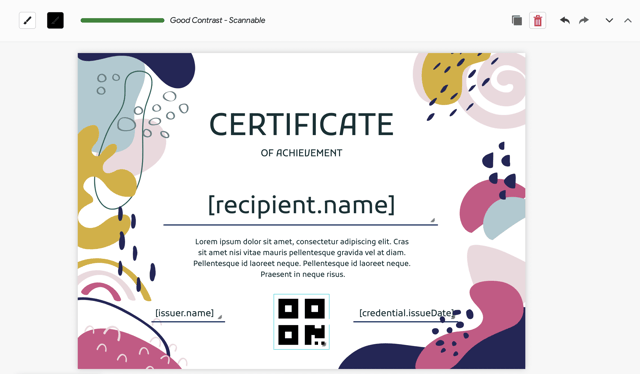Select the QR code element
The image size is (640, 374).
pyautogui.click(x=301, y=322)
